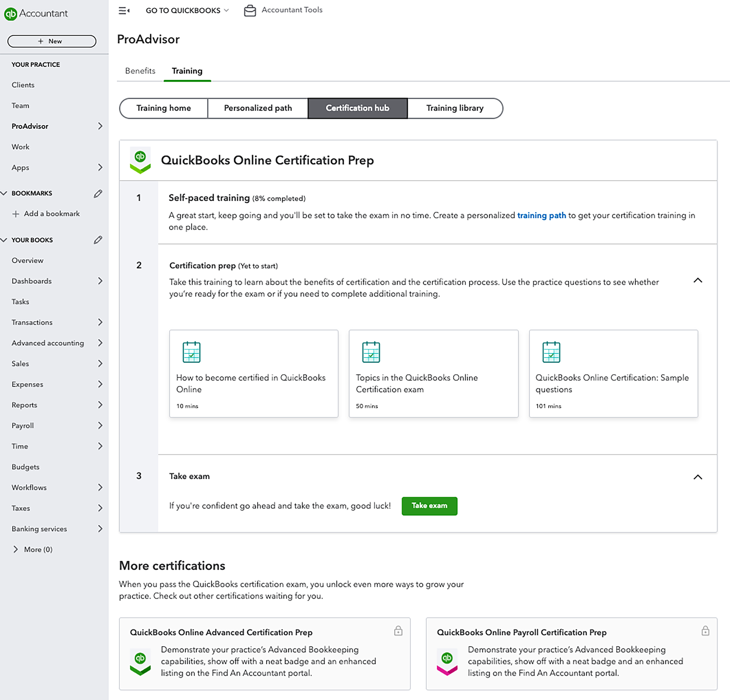Expand Workflows submenu chevron
The width and height of the screenshot is (730, 700).
(x=100, y=487)
